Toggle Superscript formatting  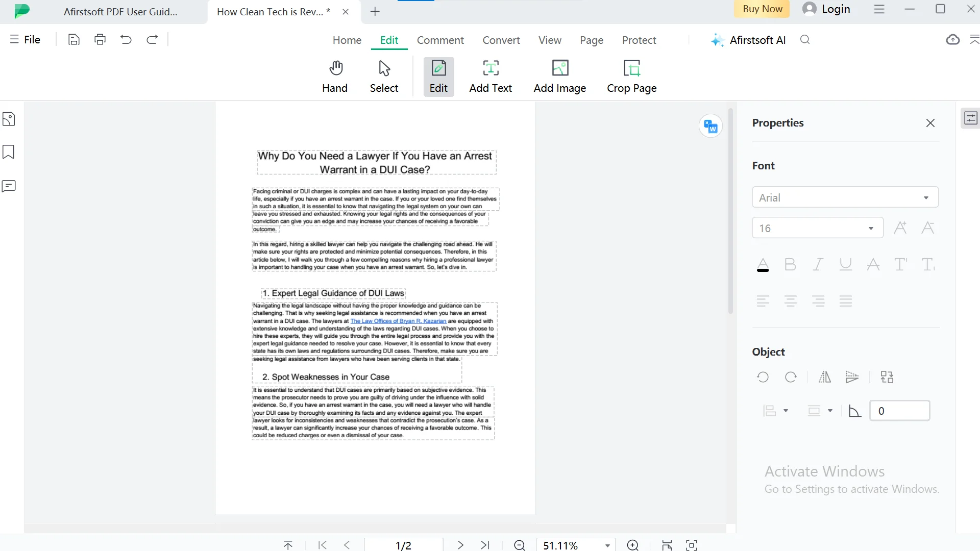click(x=901, y=264)
